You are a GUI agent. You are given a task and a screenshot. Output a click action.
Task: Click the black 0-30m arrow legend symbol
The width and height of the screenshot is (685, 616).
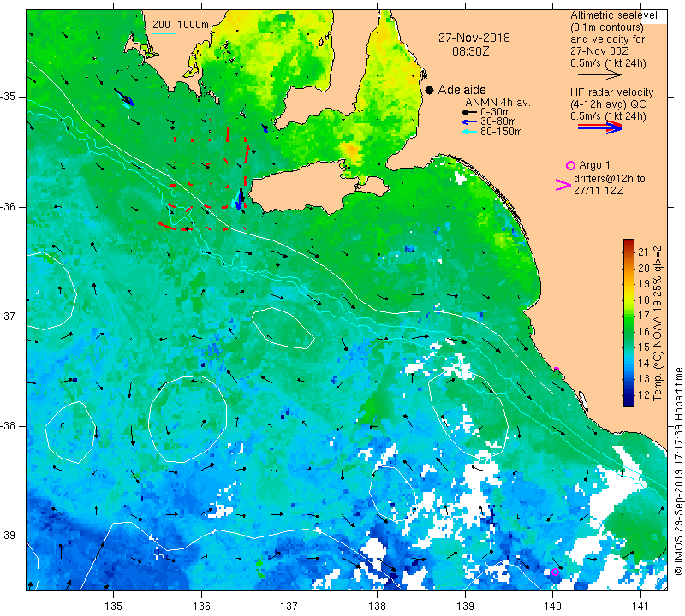(468, 112)
